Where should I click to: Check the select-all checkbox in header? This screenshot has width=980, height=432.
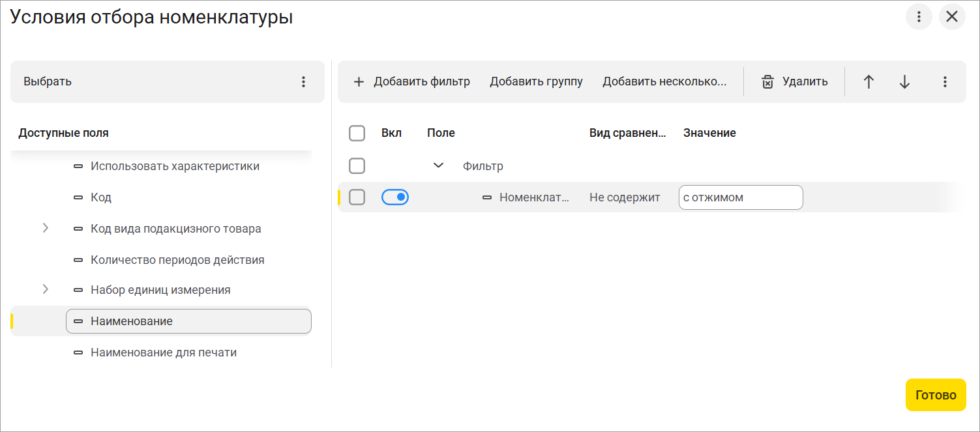click(x=357, y=134)
